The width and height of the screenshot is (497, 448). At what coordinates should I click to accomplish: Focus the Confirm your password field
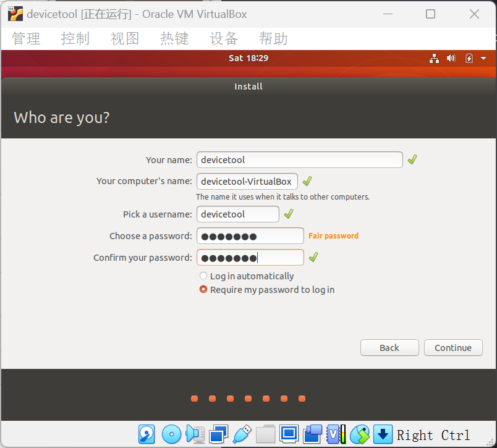coord(250,257)
